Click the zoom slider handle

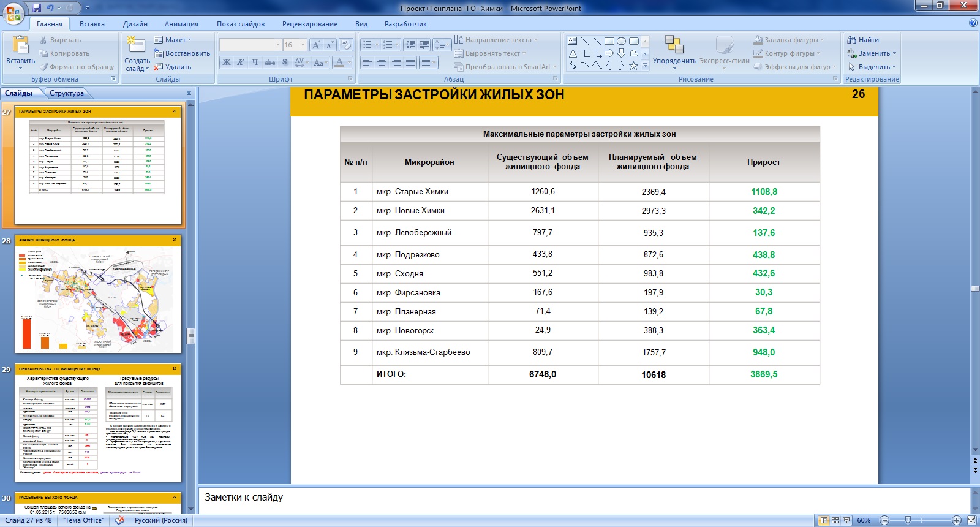pos(908,520)
